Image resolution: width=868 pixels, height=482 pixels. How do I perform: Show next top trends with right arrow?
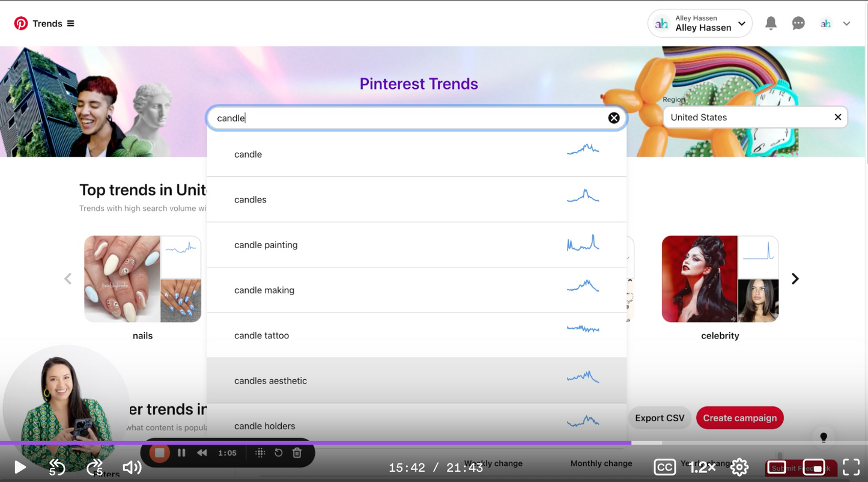pyautogui.click(x=795, y=279)
